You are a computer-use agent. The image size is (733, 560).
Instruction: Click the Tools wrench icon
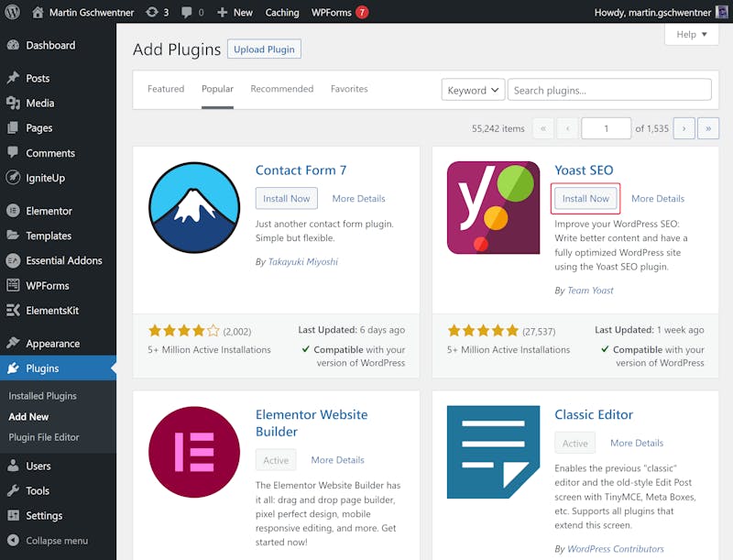(13, 490)
